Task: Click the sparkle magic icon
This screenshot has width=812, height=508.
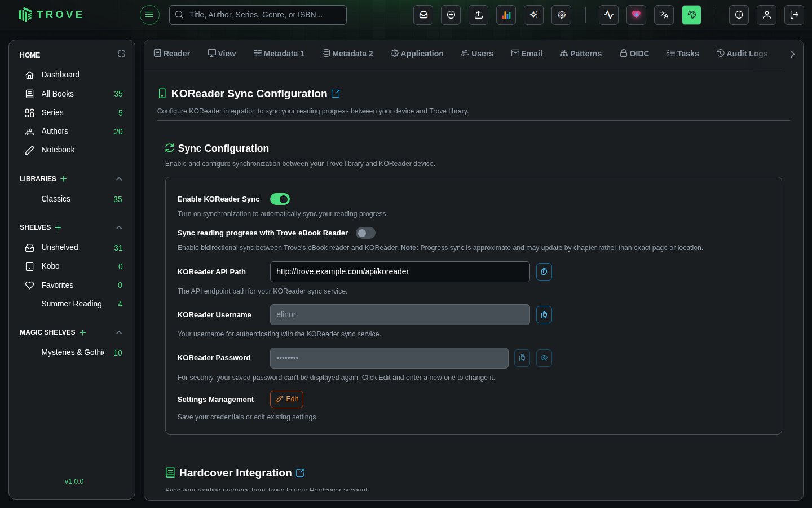Action: point(534,15)
